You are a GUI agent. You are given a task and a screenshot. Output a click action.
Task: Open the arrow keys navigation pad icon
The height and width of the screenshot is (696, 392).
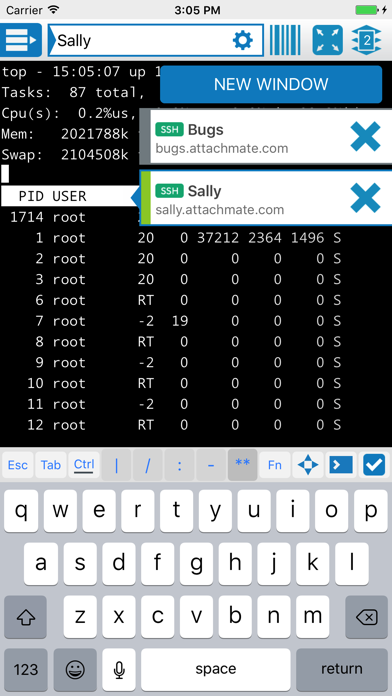pos(308,465)
